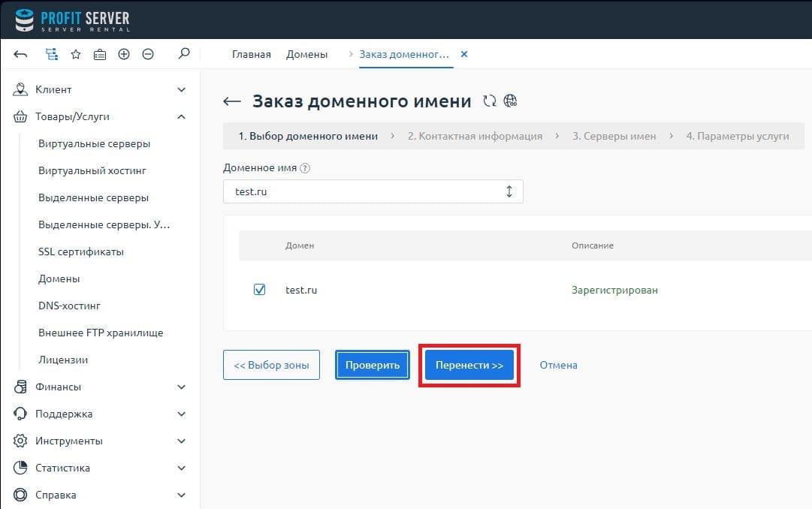Collapse the Товары/Услуги section chevron
Screen dimensions: 812x509
181,116
